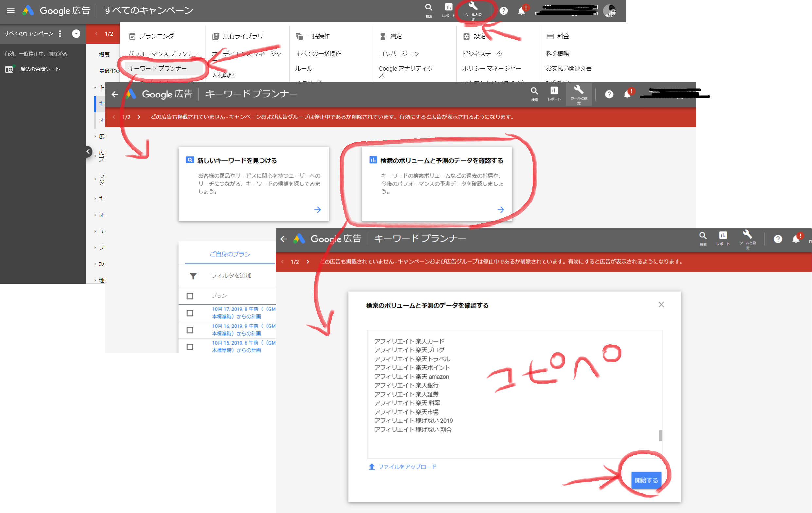Viewport: 812px width, 513px height.
Task: Go back with arrow in middle Keyword Planner header
Action: pyautogui.click(x=115, y=94)
